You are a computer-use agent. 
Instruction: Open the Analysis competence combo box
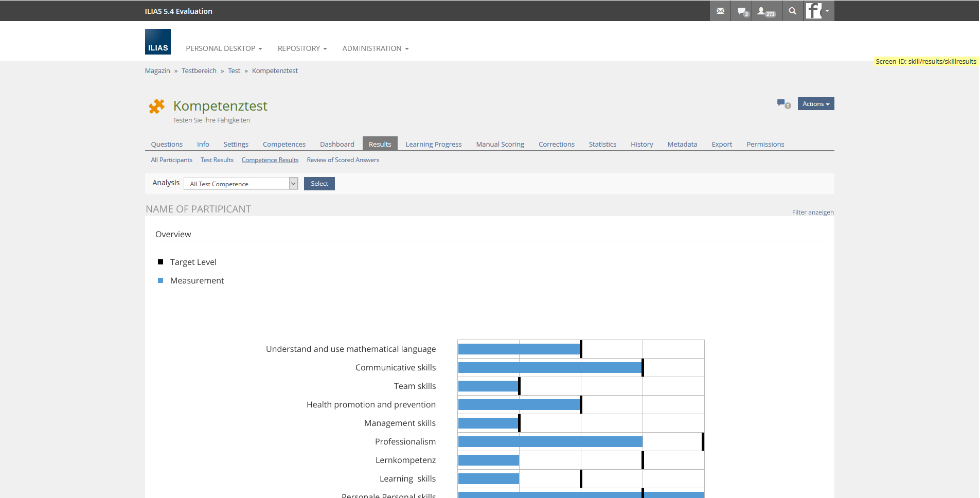[241, 184]
